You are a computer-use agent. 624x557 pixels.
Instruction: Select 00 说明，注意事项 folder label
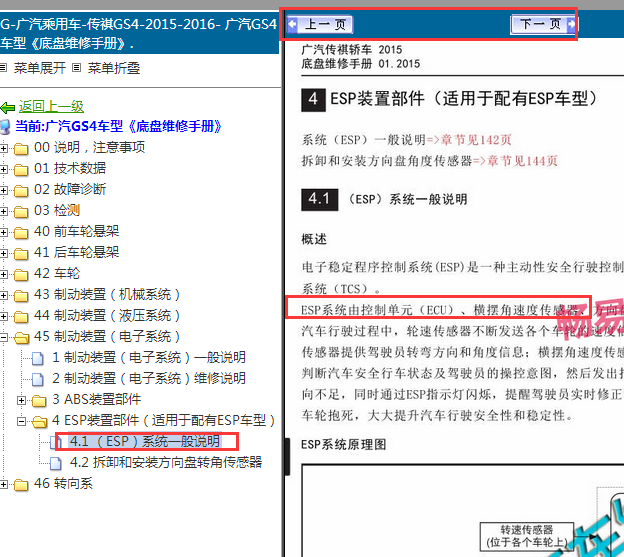(x=90, y=148)
